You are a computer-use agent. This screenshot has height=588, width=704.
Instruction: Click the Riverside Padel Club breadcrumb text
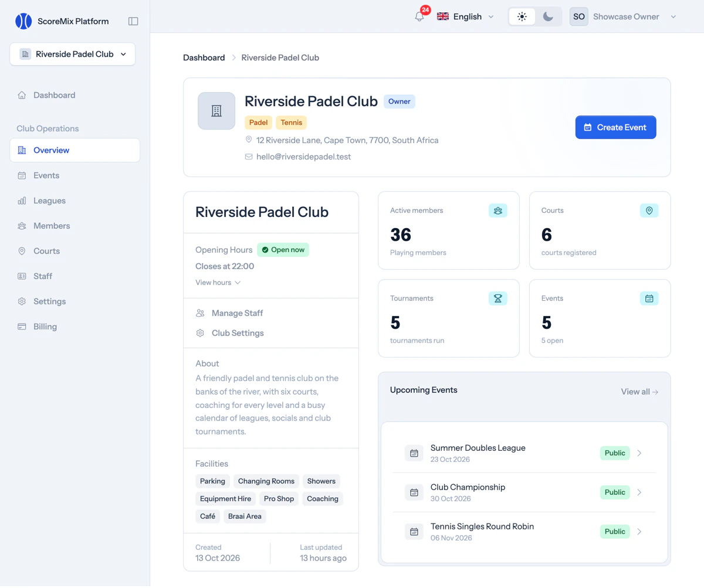(280, 57)
